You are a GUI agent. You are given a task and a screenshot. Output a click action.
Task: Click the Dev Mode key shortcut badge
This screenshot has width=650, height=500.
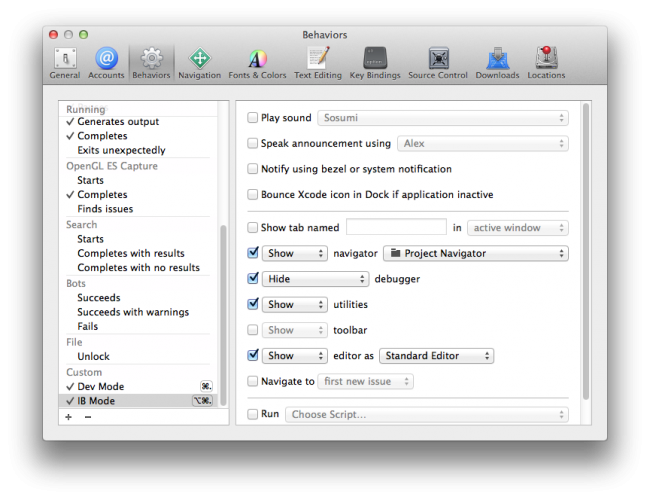[206, 386]
